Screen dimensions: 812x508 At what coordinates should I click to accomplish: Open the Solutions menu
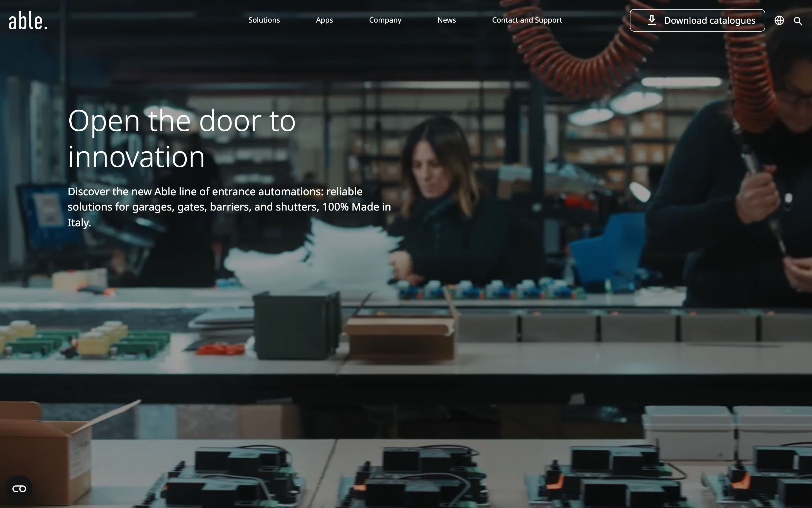[264, 20]
